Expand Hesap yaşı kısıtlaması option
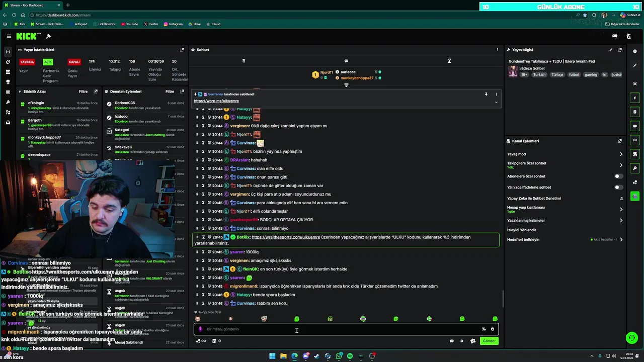Viewport: 644px width, 362px height. click(621, 209)
